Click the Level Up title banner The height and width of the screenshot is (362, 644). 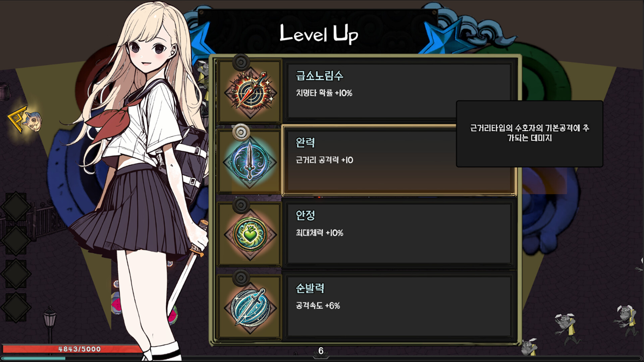click(x=319, y=34)
